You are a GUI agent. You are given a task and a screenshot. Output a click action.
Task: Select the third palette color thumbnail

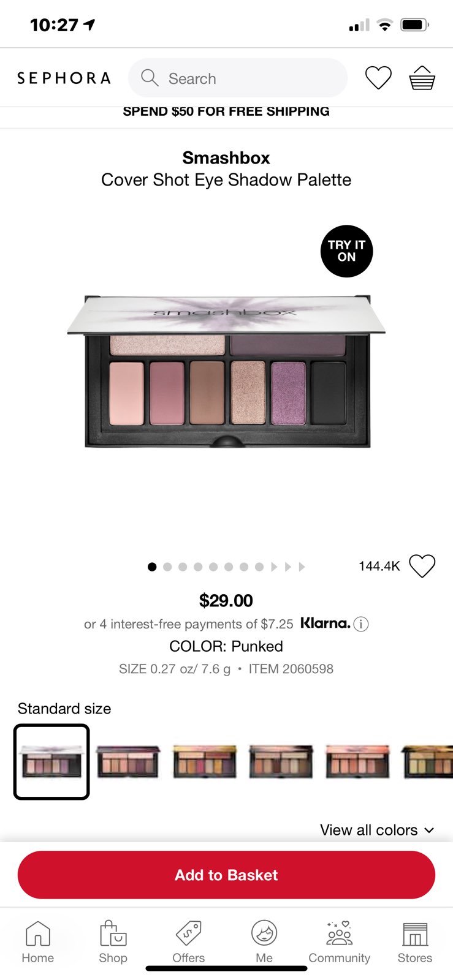pyautogui.click(x=205, y=762)
